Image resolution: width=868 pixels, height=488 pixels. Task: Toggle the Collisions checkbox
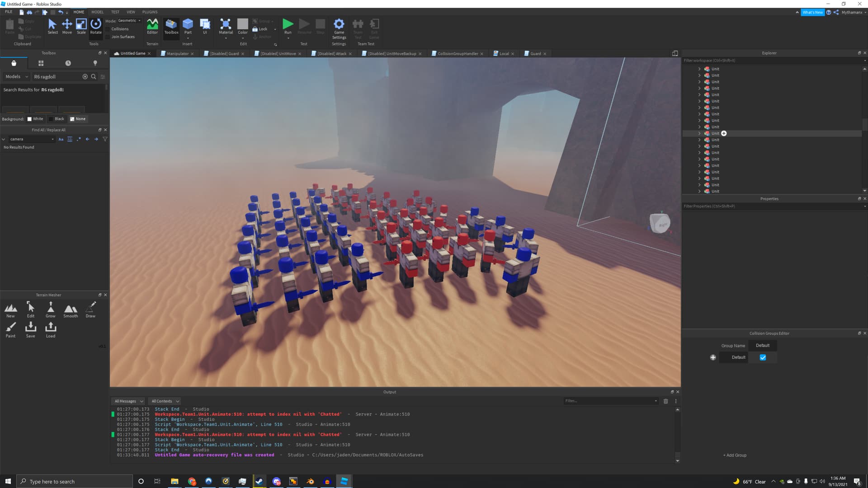(x=108, y=29)
